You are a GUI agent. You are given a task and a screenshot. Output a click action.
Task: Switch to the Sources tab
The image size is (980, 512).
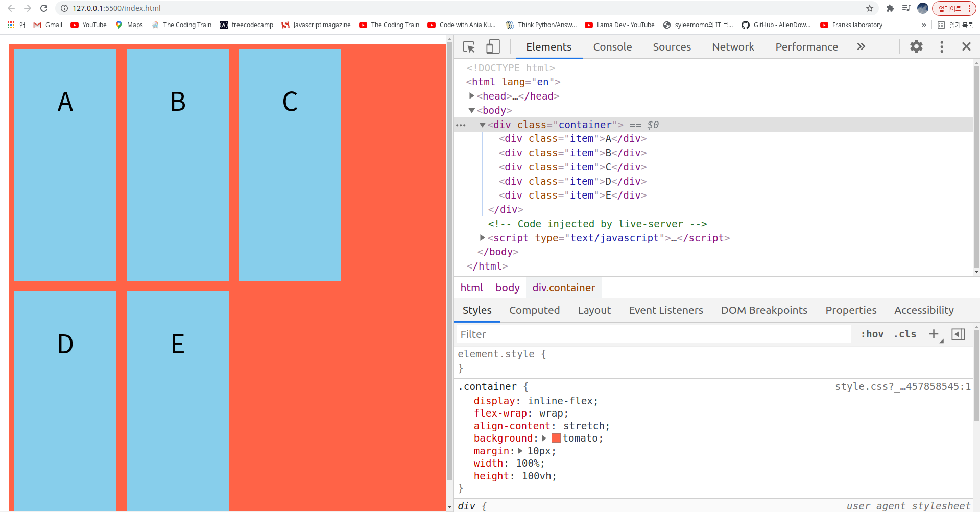pos(672,47)
